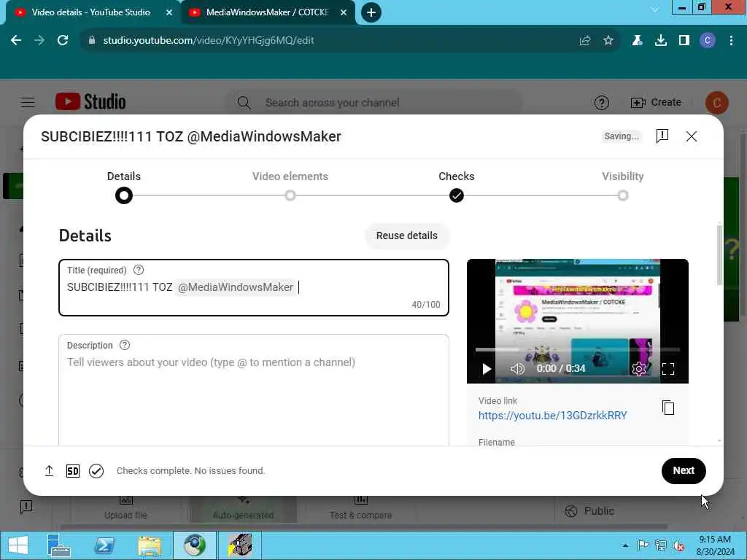
Task: Click the Reuse details button
Action: pos(407,236)
